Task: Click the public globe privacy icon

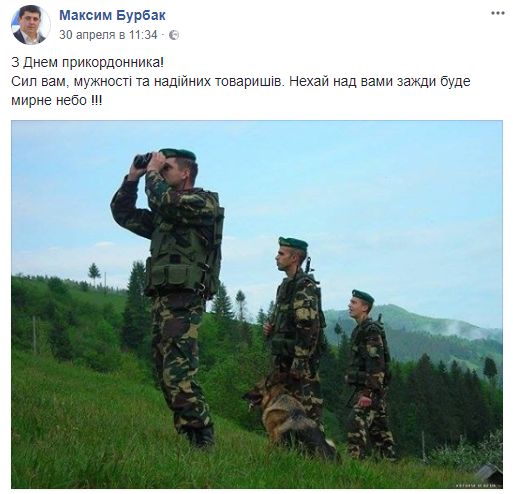Action: (174, 35)
